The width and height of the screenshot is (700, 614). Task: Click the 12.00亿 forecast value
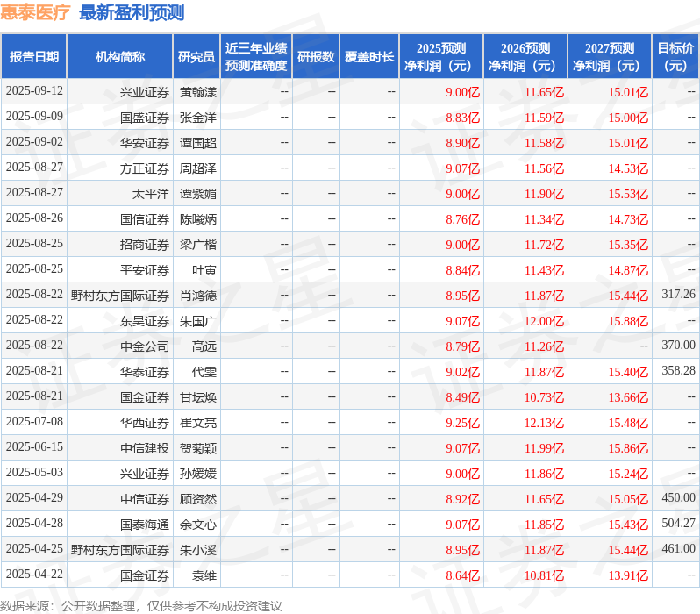tap(544, 322)
